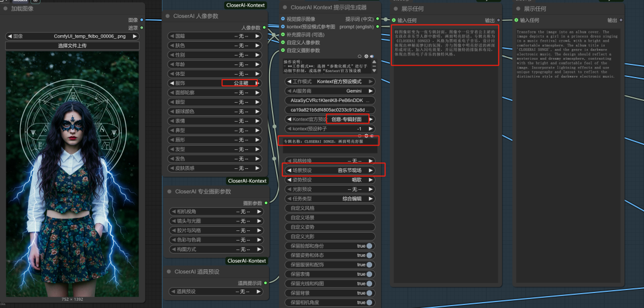Click the 输入任何 port on first 展示任何
The height and width of the screenshot is (308, 644).
(394, 20)
